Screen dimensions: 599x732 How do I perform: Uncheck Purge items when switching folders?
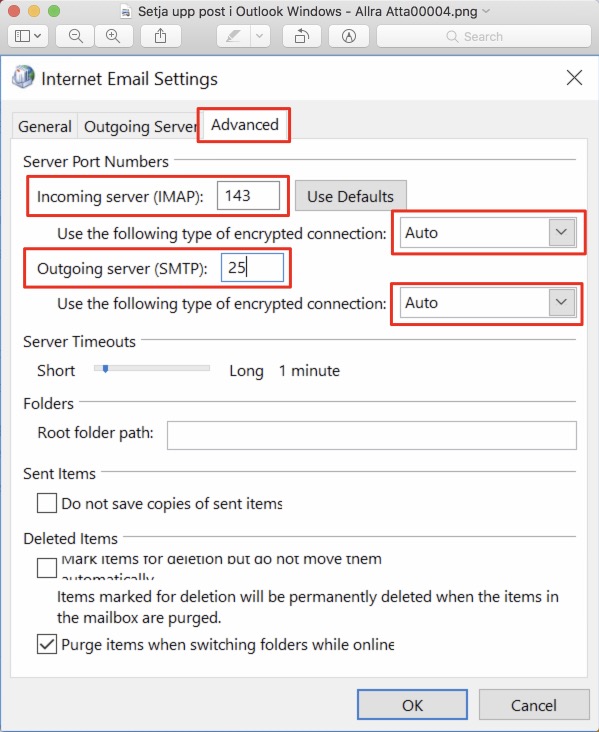click(47, 644)
